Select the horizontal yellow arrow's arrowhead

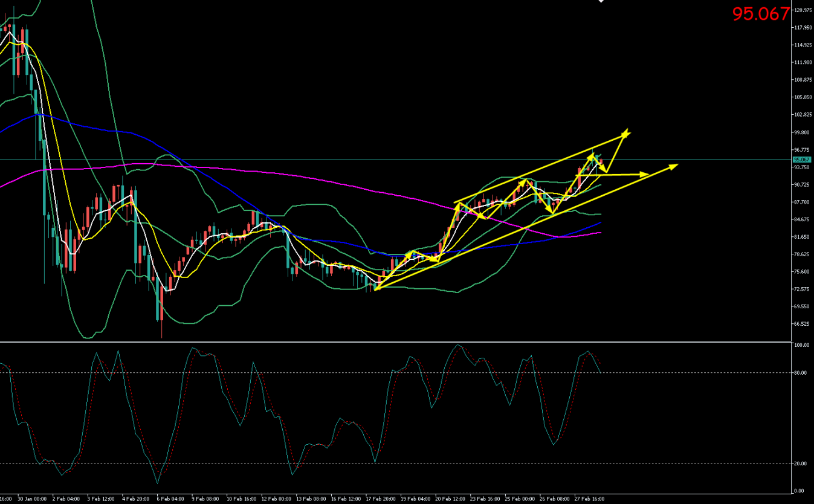tap(645, 174)
